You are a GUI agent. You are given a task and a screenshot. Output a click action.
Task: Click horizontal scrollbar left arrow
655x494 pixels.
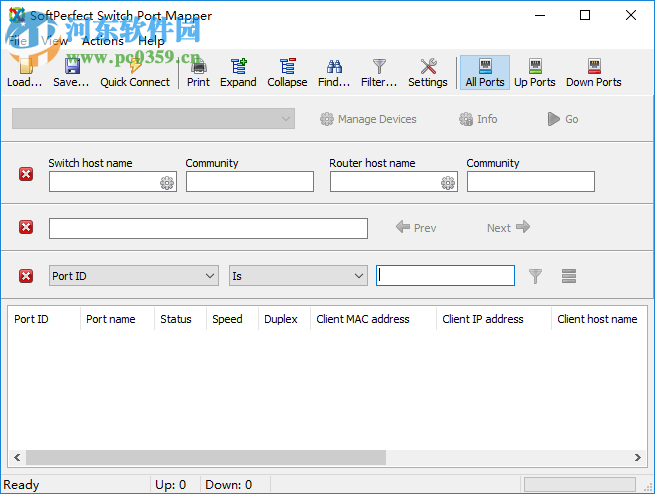(x=17, y=457)
